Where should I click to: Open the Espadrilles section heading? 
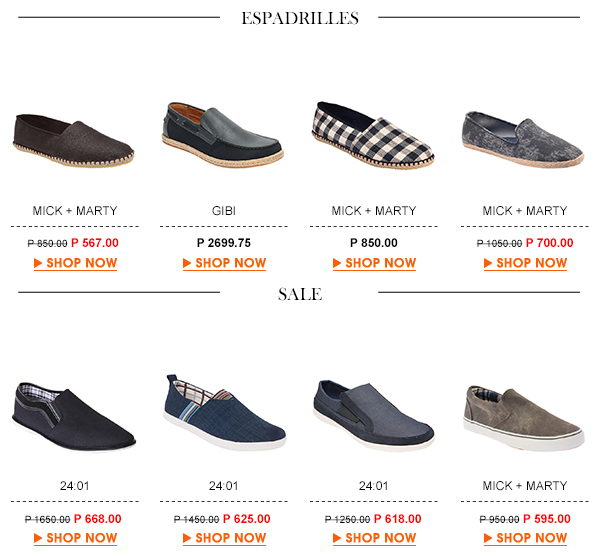(300, 18)
